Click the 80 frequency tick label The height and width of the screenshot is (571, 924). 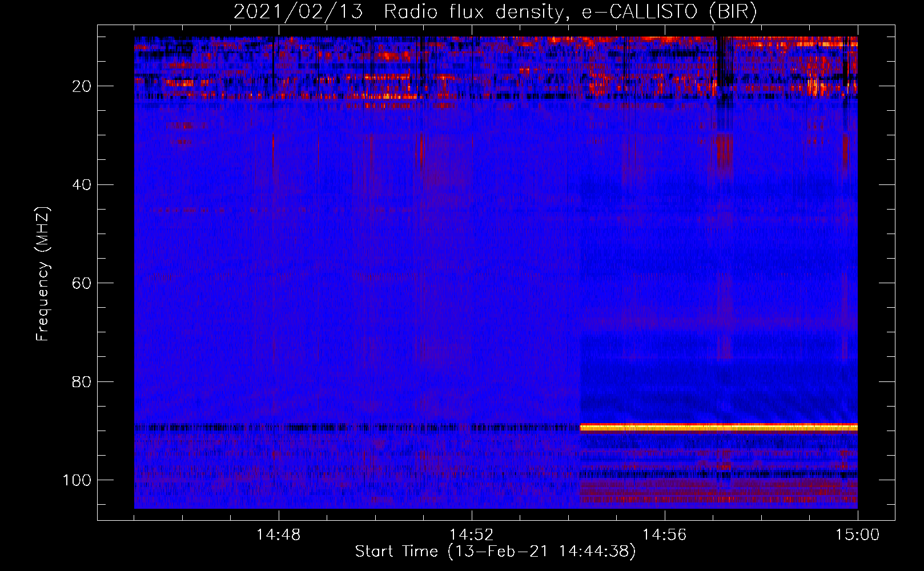[x=82, y=381]
